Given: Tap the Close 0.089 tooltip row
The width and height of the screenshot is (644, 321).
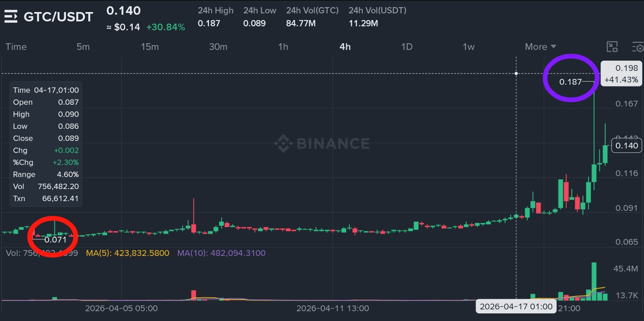Looking at the screenshot, I should [46, 138].
